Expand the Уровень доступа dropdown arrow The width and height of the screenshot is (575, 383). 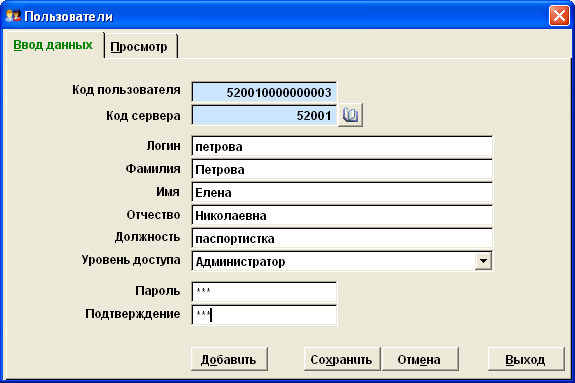(483, 261)
